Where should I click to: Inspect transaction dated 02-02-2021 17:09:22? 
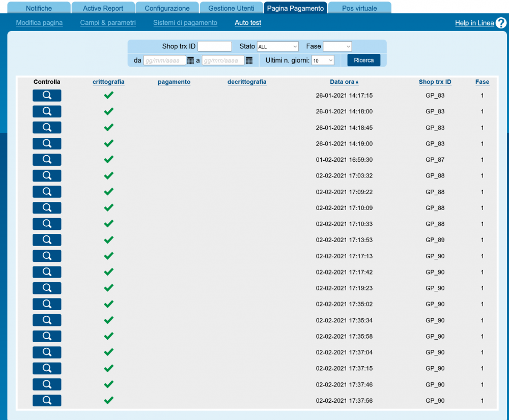47,192
